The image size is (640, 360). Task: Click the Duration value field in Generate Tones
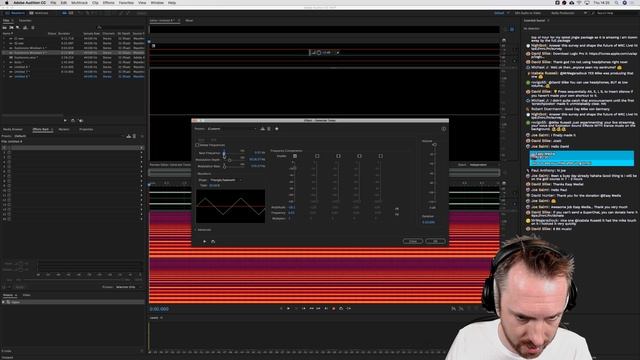(x=429, y=222)
